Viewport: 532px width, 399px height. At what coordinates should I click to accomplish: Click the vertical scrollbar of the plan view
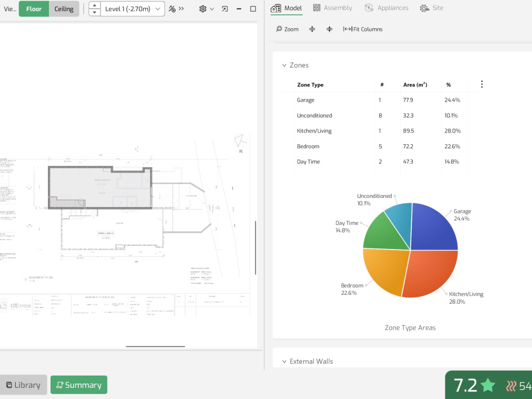(255, 247)
